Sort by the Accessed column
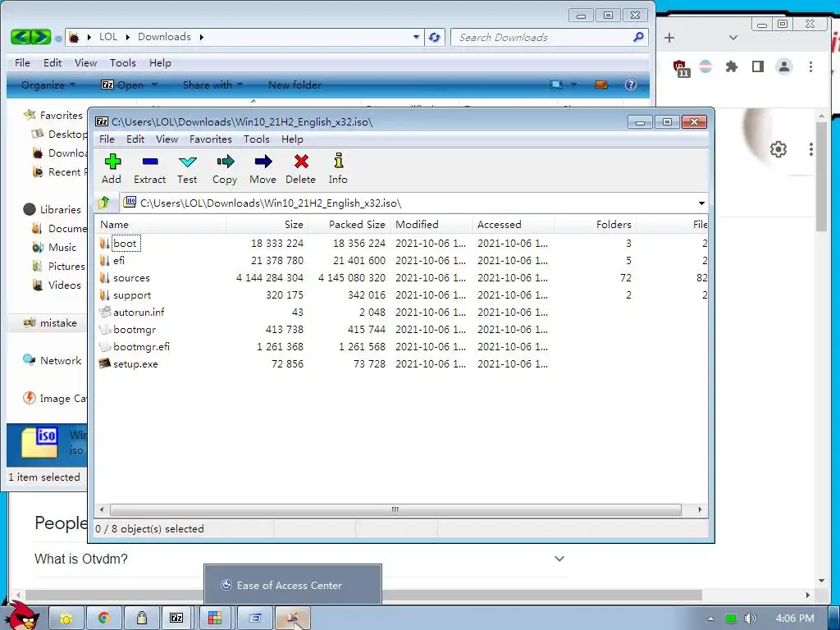This screenshot has height=630, width=840. [514, 225]
